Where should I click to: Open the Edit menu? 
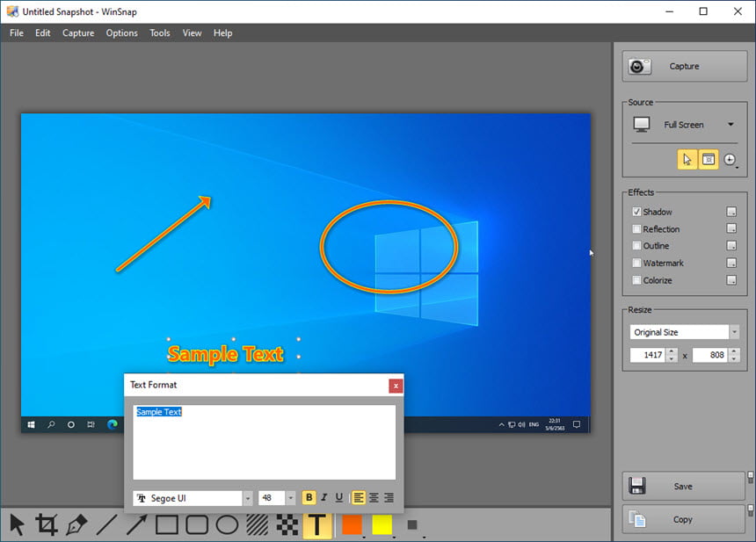[42, 33]
